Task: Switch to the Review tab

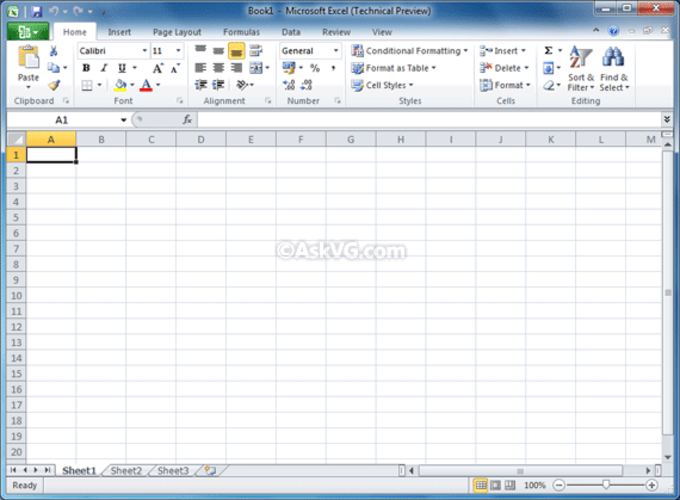Action: pos(336,32)
